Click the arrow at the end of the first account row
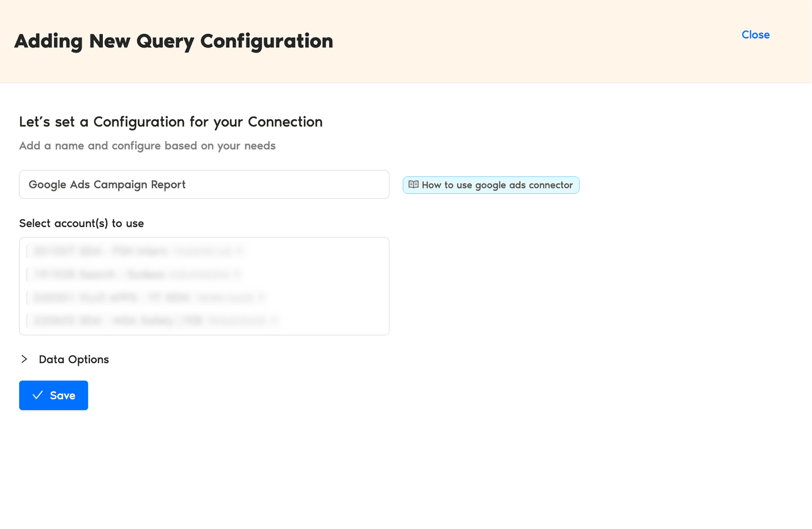This screenshot has height=529, width=812. click(x=240, y=251)
